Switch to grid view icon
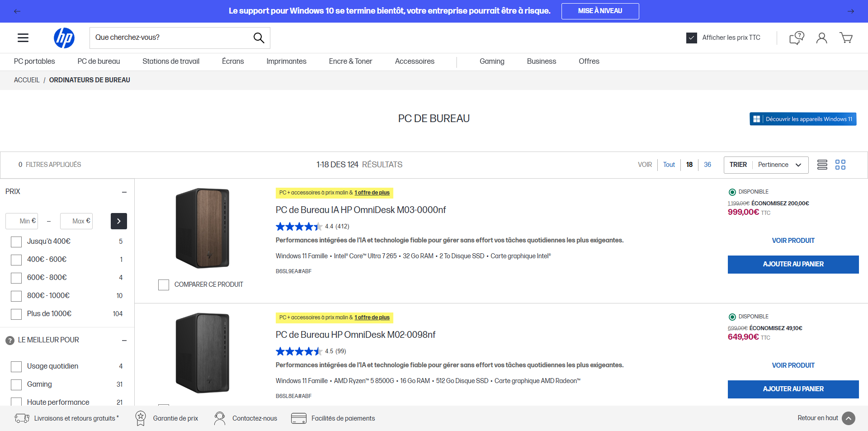The height and width of the screenshot is (431, 868). (x=840, y=165)
